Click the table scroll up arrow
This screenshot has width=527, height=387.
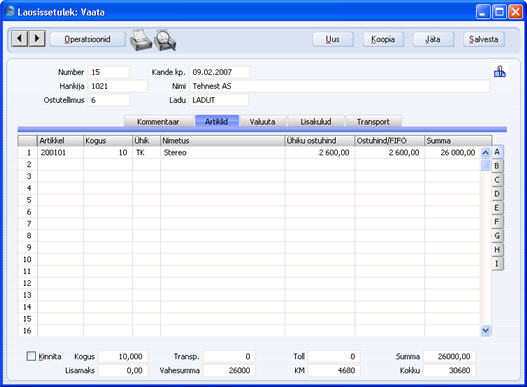(485, 153)
